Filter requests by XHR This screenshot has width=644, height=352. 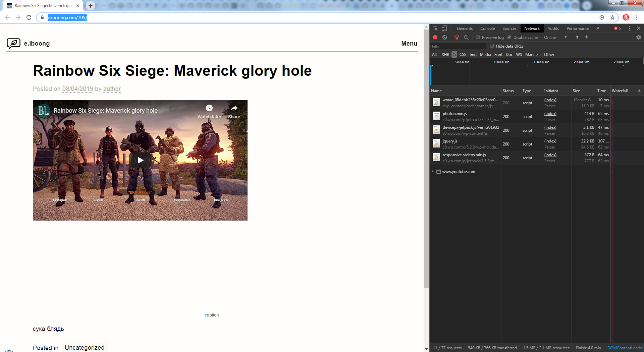pyautogui.click(x=445, y=54)
